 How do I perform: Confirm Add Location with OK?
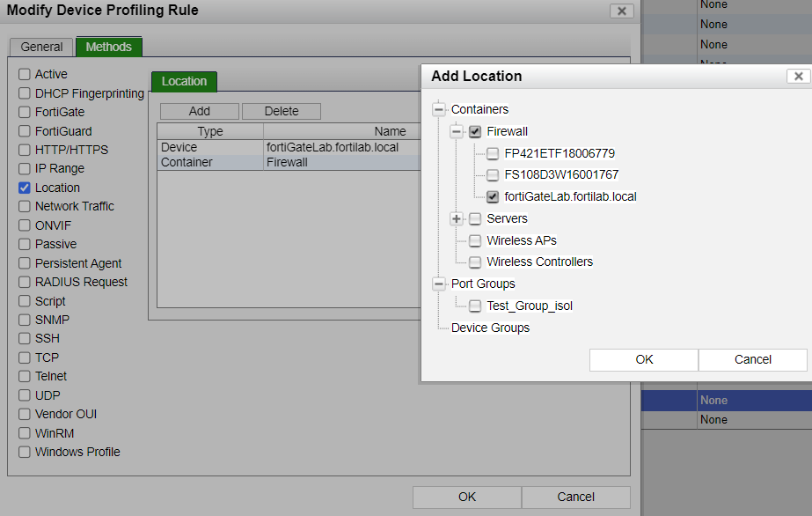pos(644,359)
